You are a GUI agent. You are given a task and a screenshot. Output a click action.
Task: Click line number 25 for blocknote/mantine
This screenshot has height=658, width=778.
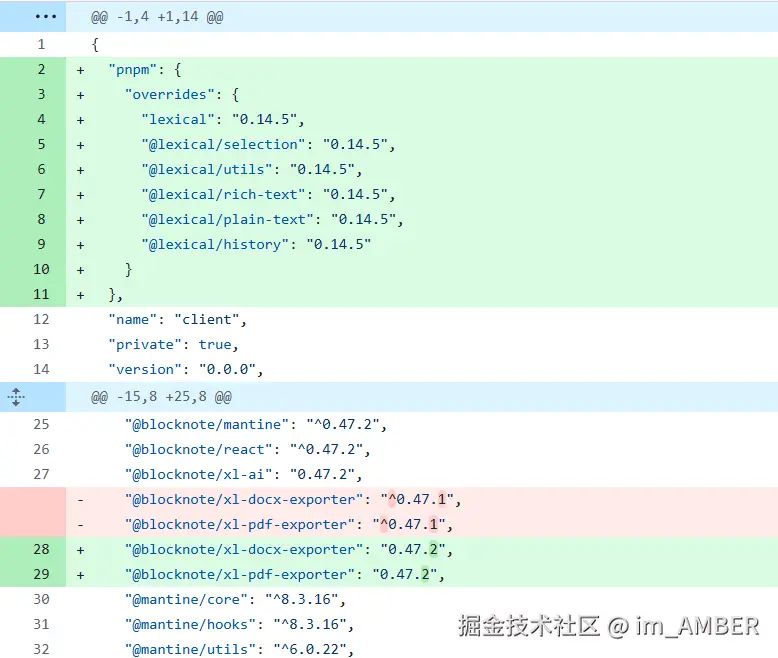(x=41, y=424)
